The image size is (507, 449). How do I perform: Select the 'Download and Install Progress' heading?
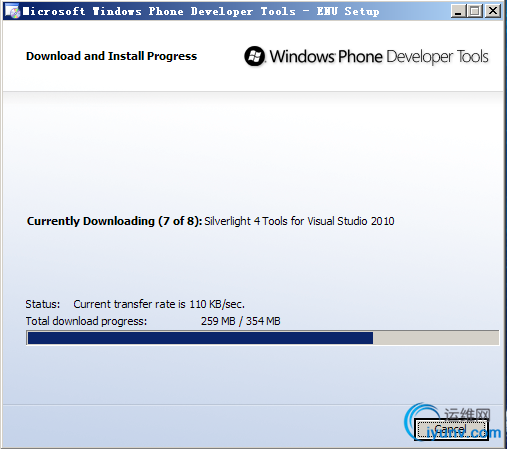pyautogui.click(x=111, y=56)
